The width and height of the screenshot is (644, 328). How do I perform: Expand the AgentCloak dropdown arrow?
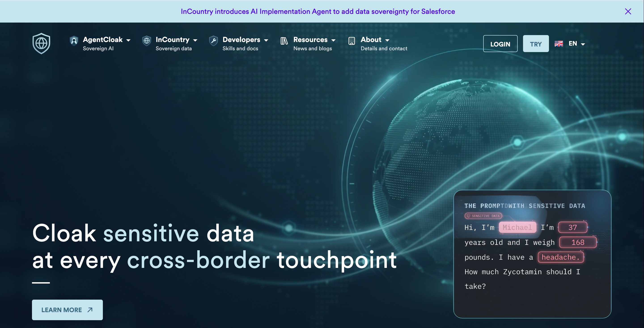click(128, 40)
